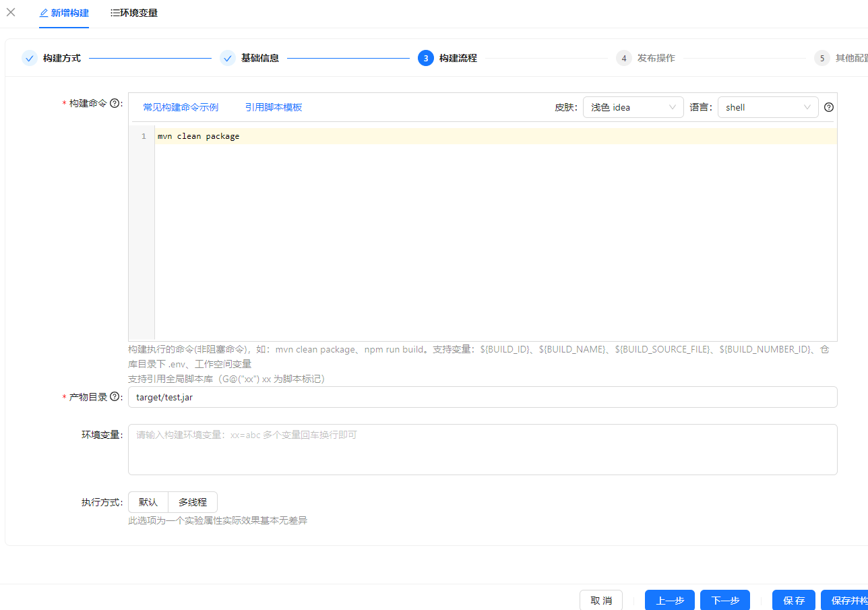Image resolution: width=868 pixels, height=610 pixels.
Task: Click the step 3 circle of 构建流程
Action: (425, 58)
